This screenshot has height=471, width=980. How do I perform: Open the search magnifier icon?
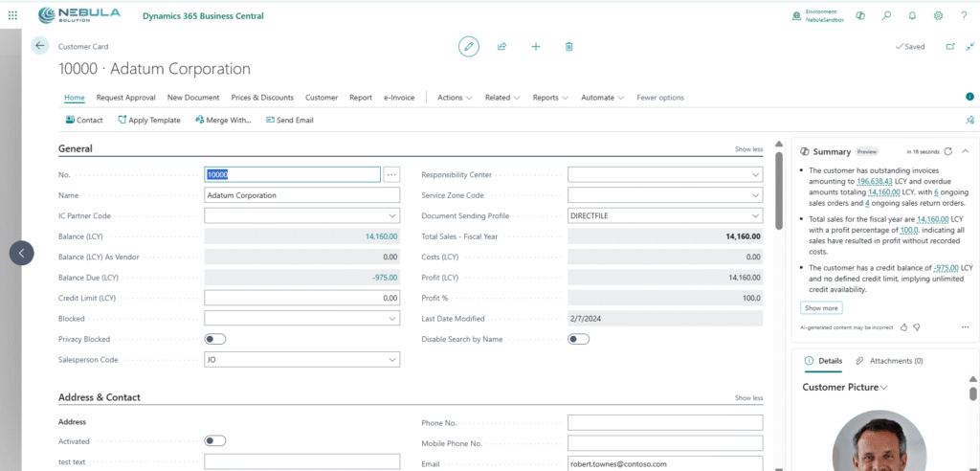coord(887,16)
